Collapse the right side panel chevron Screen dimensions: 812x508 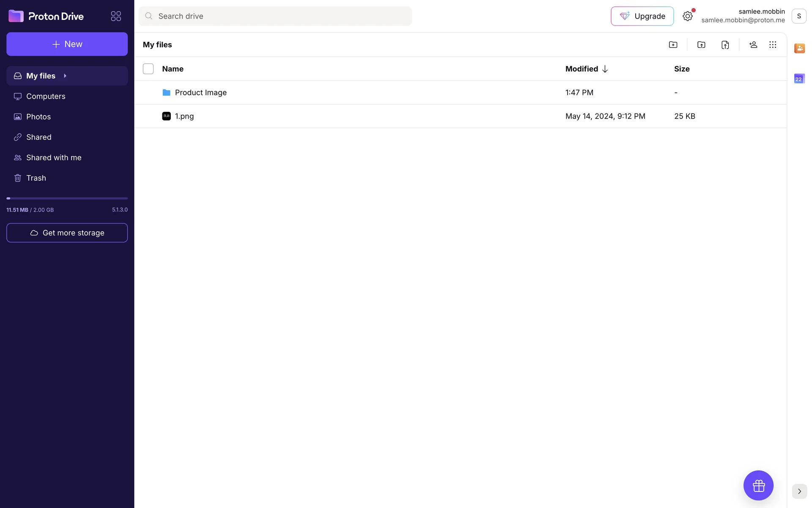pos(799,491)
